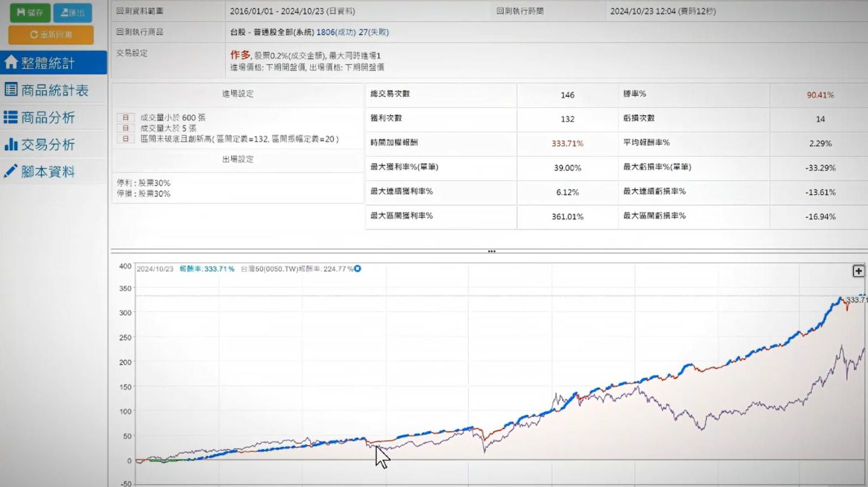Click the list icon beside 商品分析
Image resolution: width=868 pixels, height=487 pixels.
click(x=11, y=117)
